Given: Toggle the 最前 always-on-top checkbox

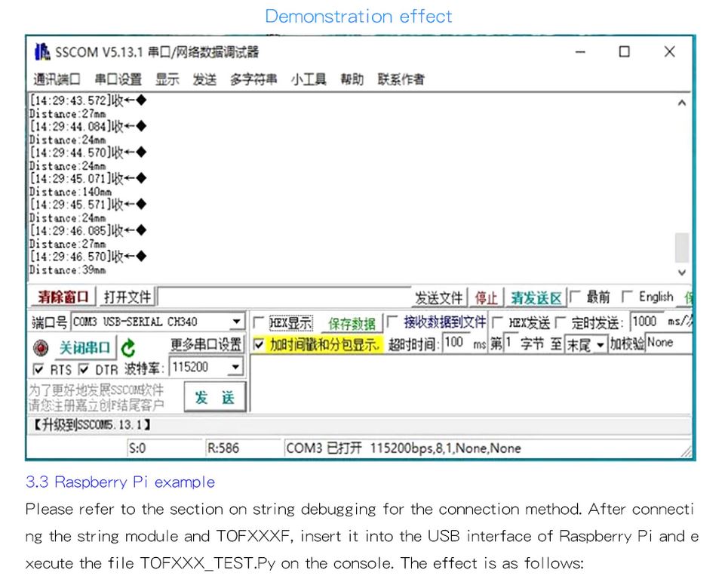Looking at the screenshot, I should [576, 297].
